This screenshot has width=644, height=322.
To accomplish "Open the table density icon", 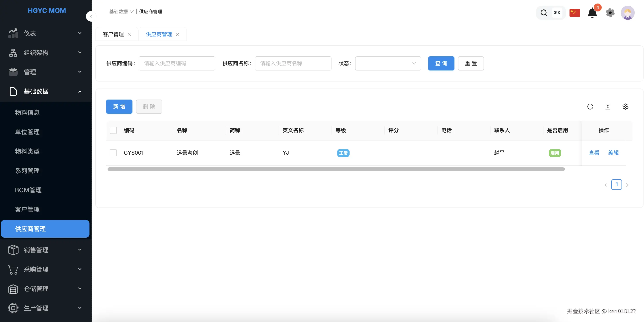I will click(x=607, y=107).
